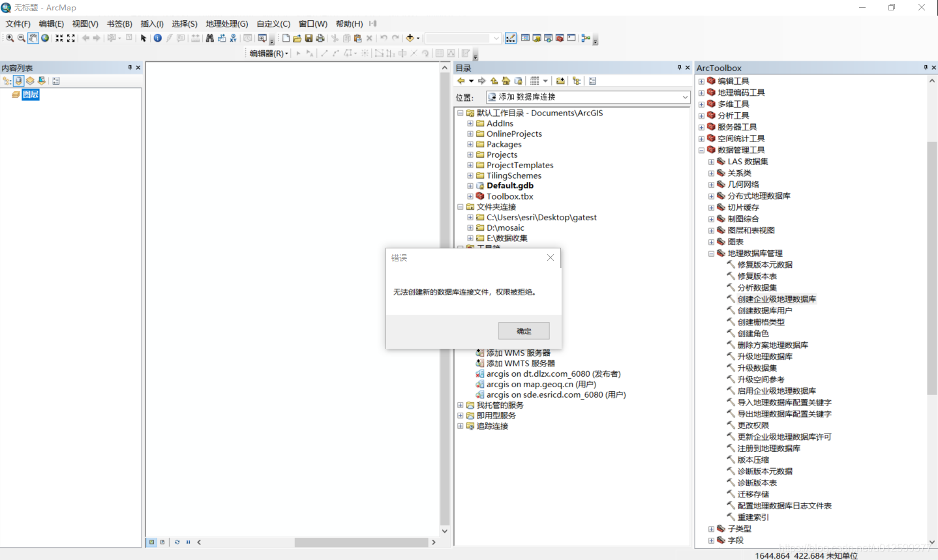Toggle List By Selection in contents
938x560 pixels.
tap(42, 81)
